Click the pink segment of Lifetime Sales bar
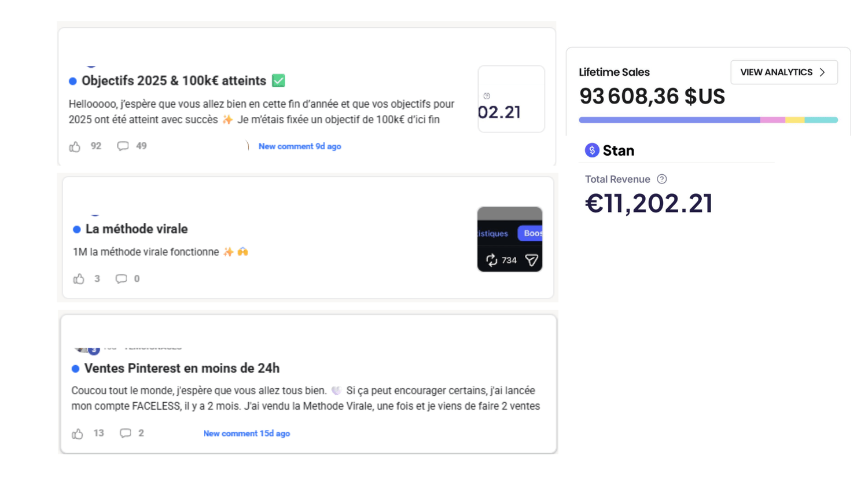This screenshot has width=868, height=489. pos(772,120)
